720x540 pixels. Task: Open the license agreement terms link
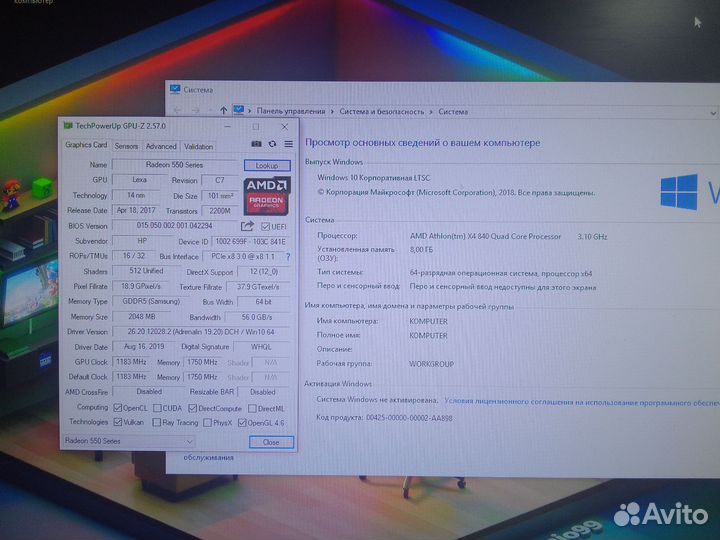point(582,402)
